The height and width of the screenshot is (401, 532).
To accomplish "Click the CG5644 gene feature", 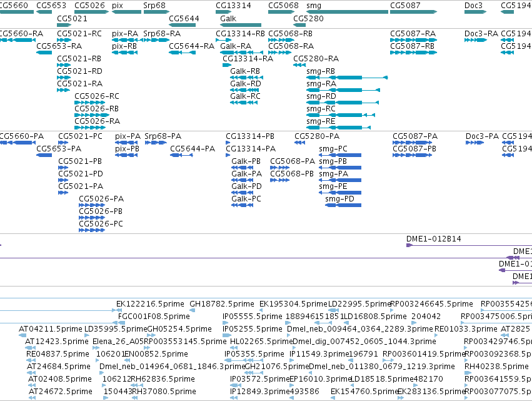I will pos(182,25).
